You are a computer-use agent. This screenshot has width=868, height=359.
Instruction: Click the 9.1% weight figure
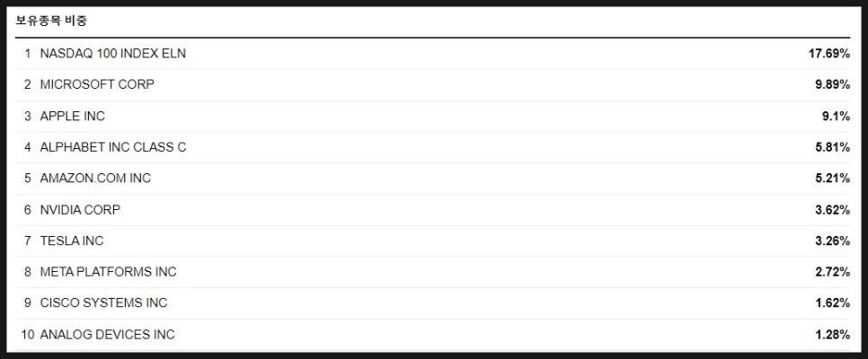pos(836,116)
